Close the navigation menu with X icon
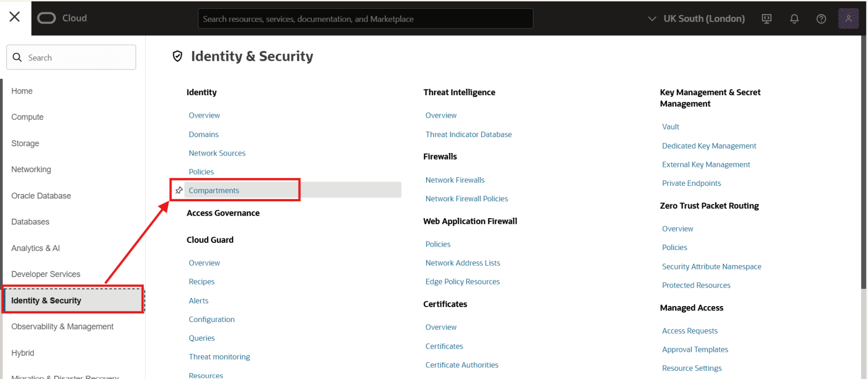 (15, 17)
